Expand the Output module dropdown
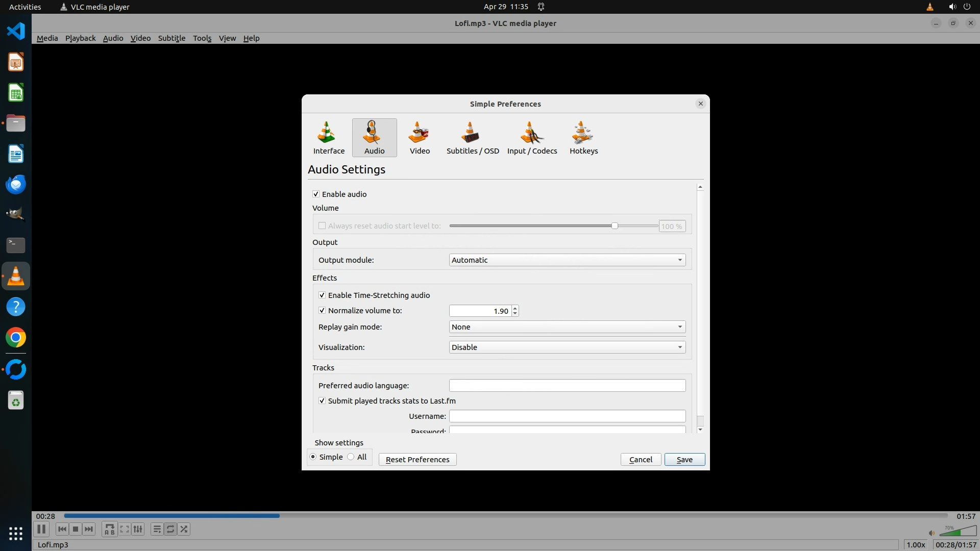 [567, 260]
